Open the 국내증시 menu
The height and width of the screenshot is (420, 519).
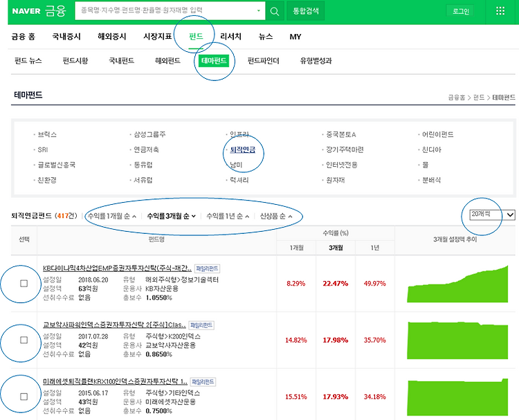[x=66, y=37]
